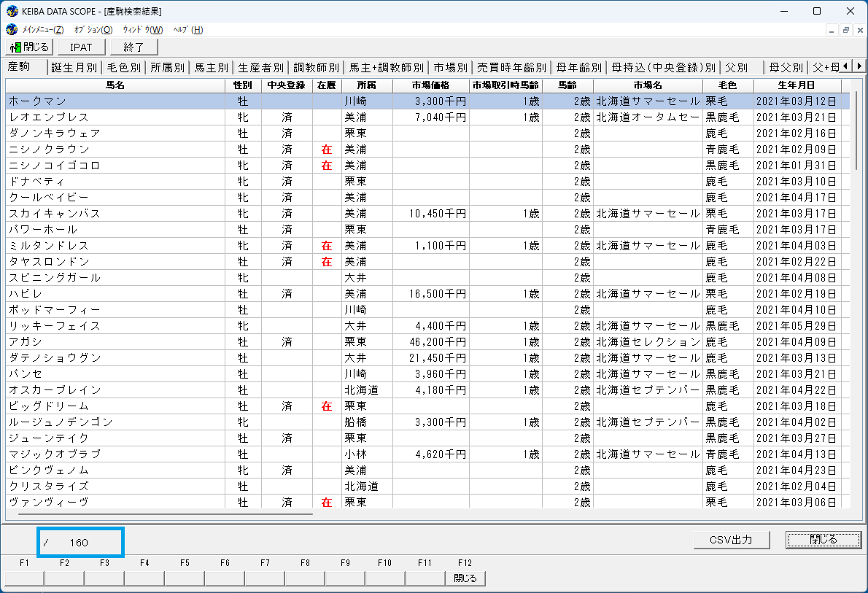
Task: Click the red 在 mark for ニシノコイゴコロ
Action: point(327,166)
